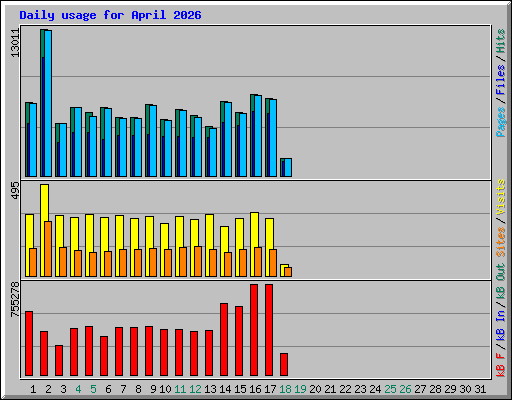Click the 'Sites' legend label
The width and height of the screenshot is (512, 400).
pyautogui.click(x=501, y=242)
